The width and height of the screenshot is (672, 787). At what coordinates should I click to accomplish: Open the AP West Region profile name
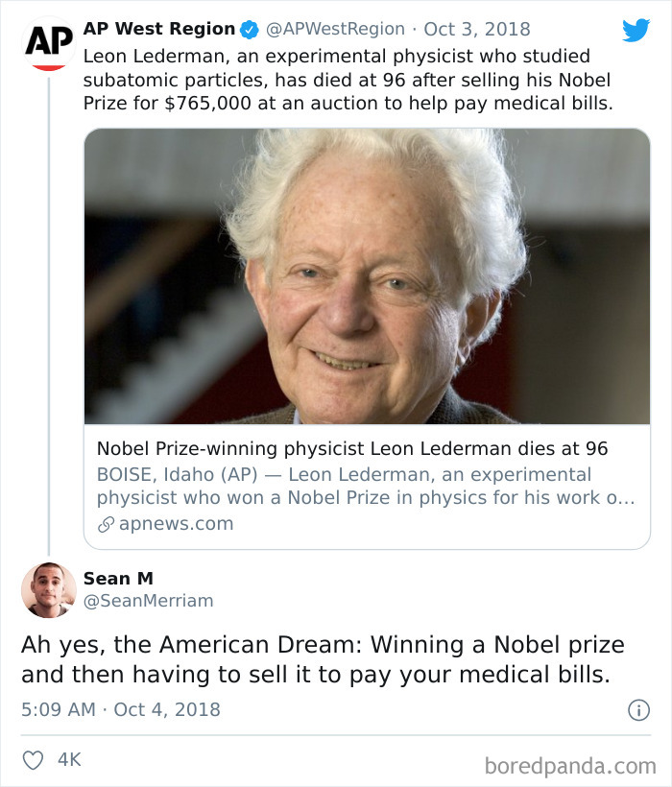coord(159,29)
